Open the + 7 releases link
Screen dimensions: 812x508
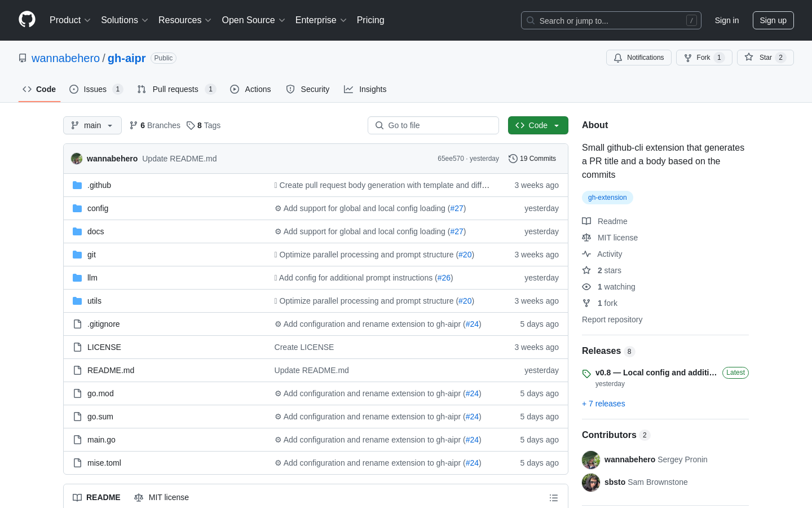[x=603, y=404]
